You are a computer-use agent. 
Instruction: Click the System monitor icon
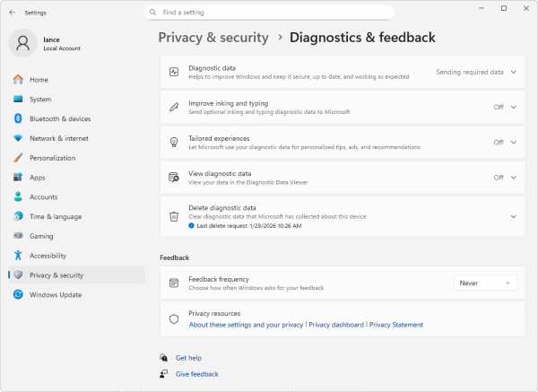point(18,100)
